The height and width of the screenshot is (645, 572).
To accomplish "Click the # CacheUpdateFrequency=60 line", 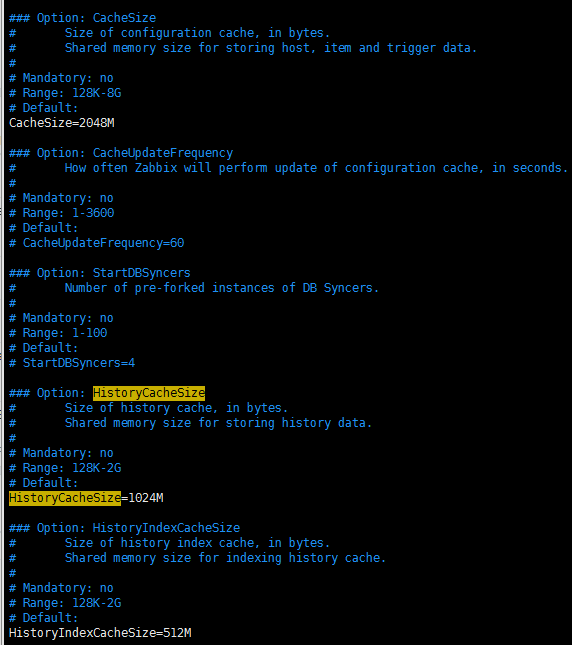I will (97, 243).
